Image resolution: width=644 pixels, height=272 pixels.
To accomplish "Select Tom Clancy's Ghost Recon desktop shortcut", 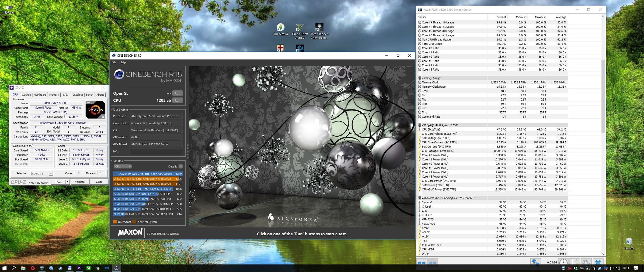I will (x=319, y=31).
